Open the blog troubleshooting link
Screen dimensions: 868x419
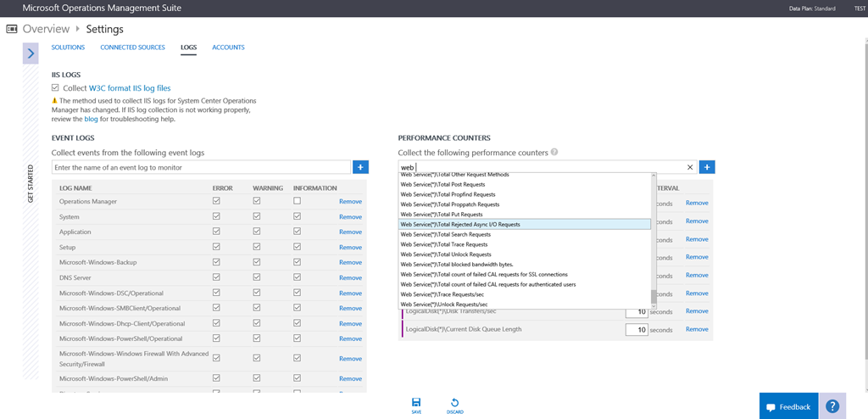point(91,120)
